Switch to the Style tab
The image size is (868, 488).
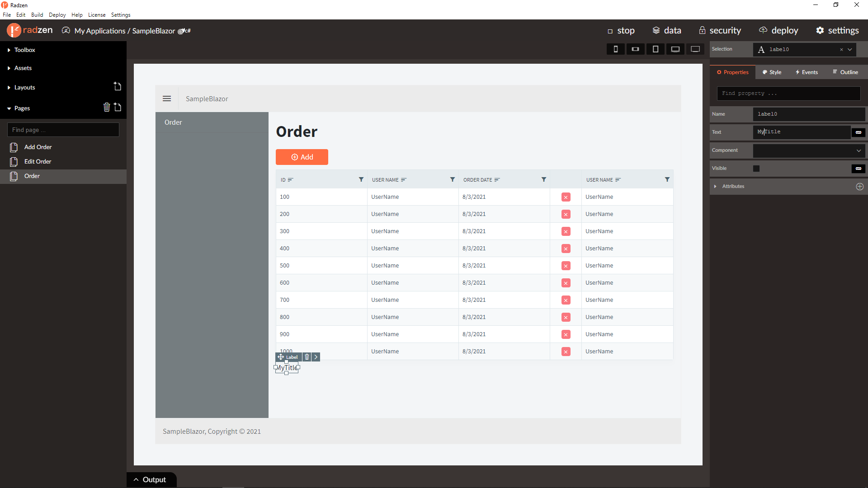click(x=771, y=72)
